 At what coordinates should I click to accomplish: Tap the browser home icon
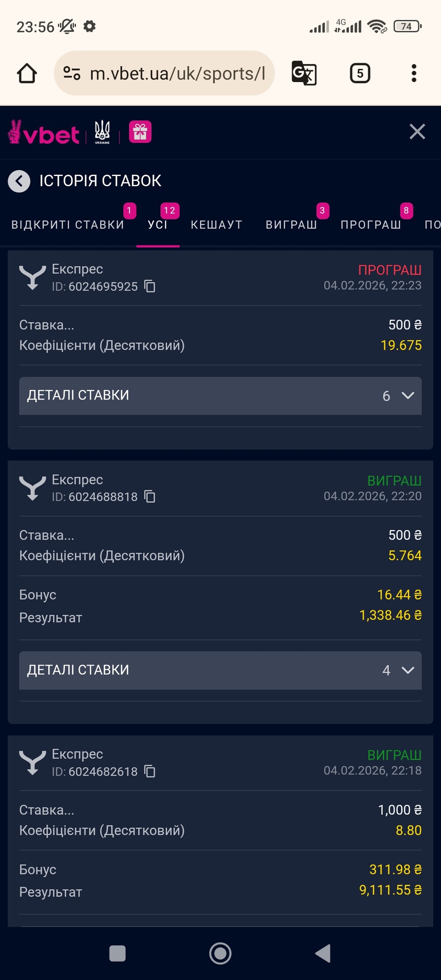(27, 73)
